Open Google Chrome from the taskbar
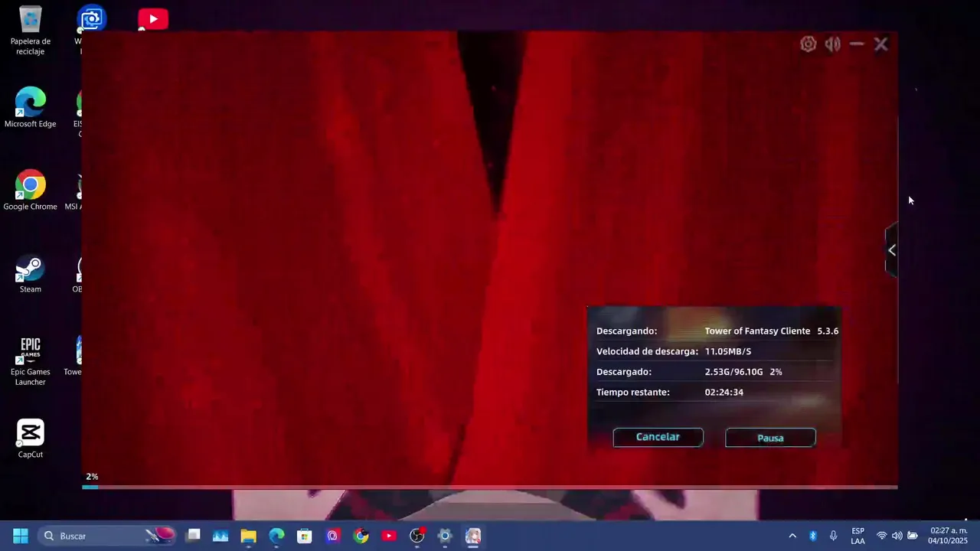The image size is (980, 551). [361, 536]
